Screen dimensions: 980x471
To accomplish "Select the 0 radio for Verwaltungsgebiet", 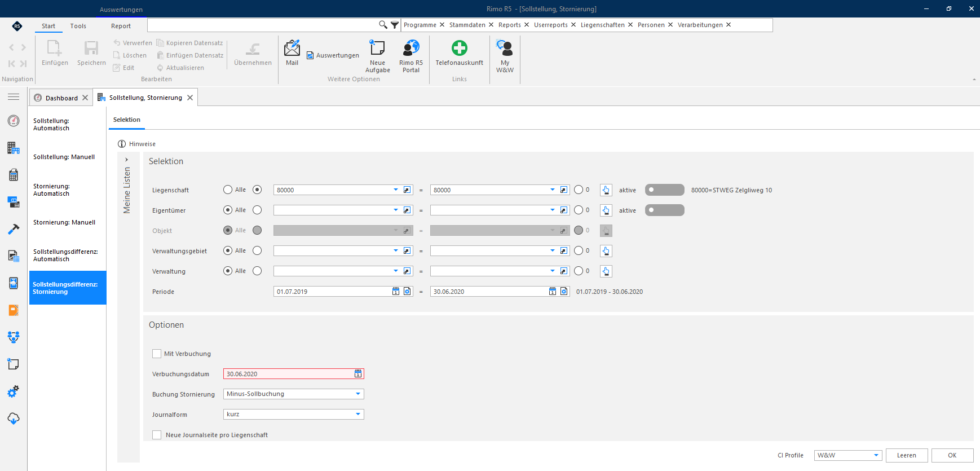I will [579, 250].
